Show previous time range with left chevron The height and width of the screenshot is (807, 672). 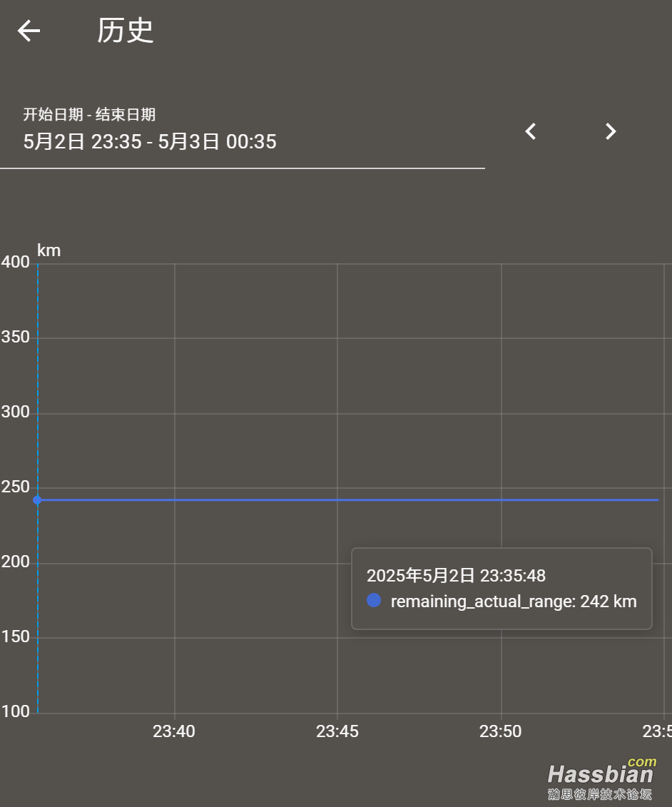[x=531, y=131]
